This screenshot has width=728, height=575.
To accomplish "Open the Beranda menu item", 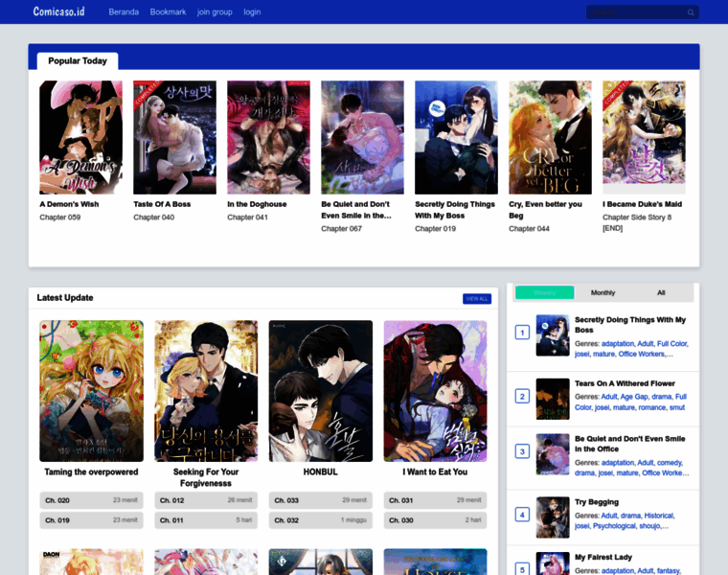I will coord(124,12).
